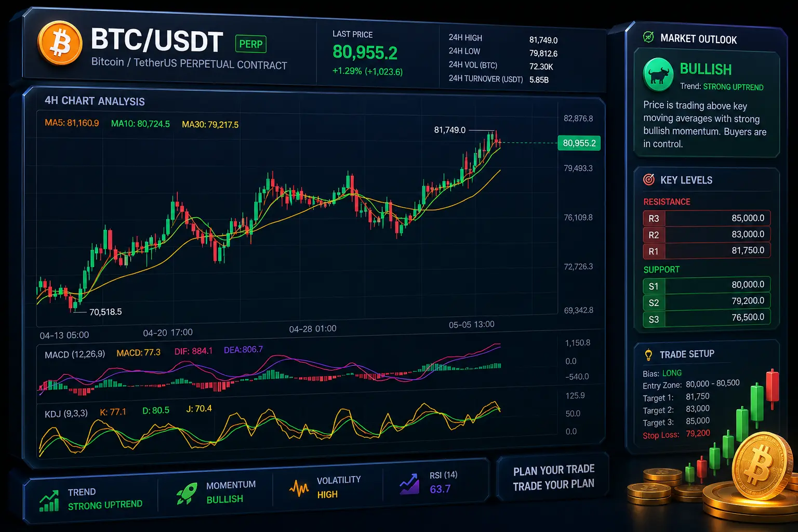Click the Key Levels target icon
Screen dimensions: 798x532
pos(649,180)
